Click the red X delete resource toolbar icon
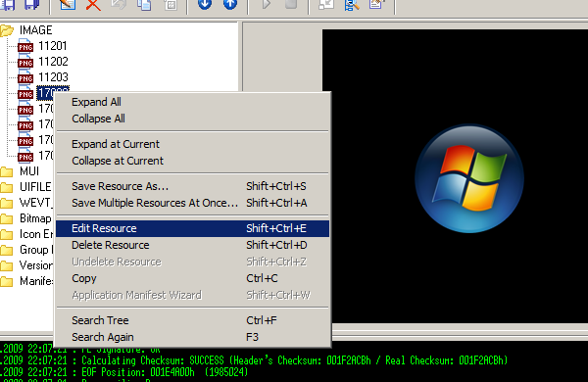Screen dimensions: 588x382 point(93,5)
